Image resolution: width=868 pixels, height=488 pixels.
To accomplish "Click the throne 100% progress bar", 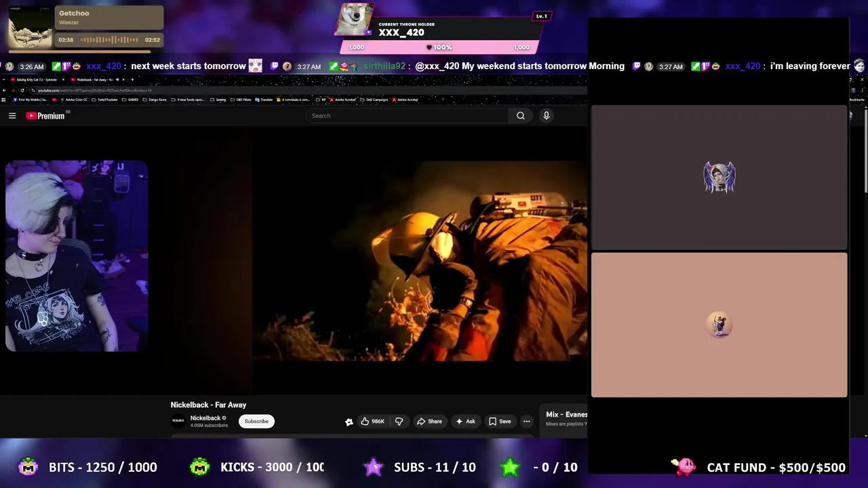I will (439, 47).
